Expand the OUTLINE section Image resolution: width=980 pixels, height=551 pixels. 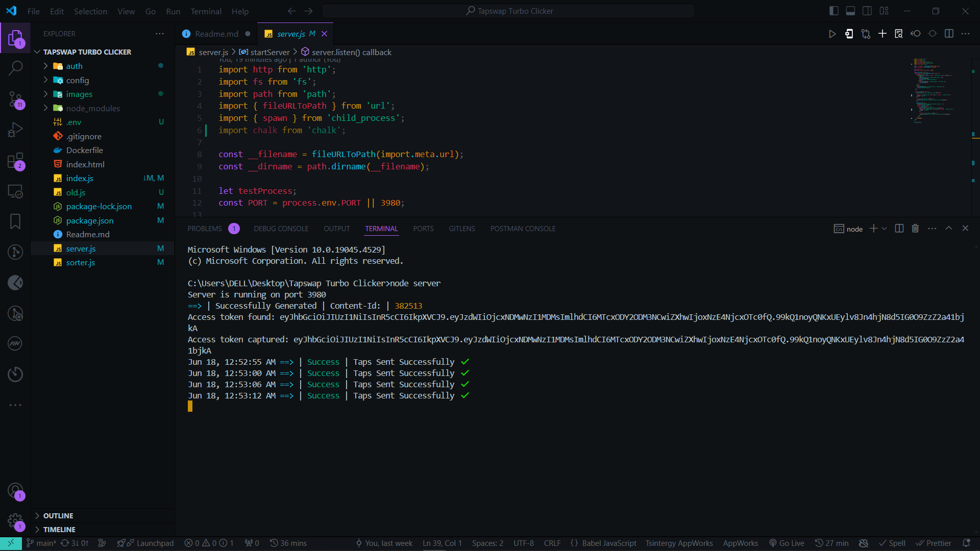coord(58,516)
